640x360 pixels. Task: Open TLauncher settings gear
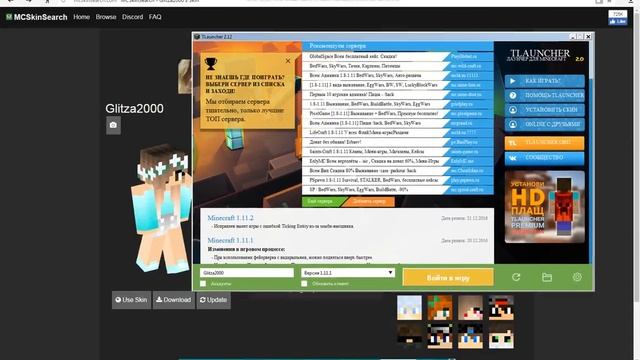(x=577, y=277)
